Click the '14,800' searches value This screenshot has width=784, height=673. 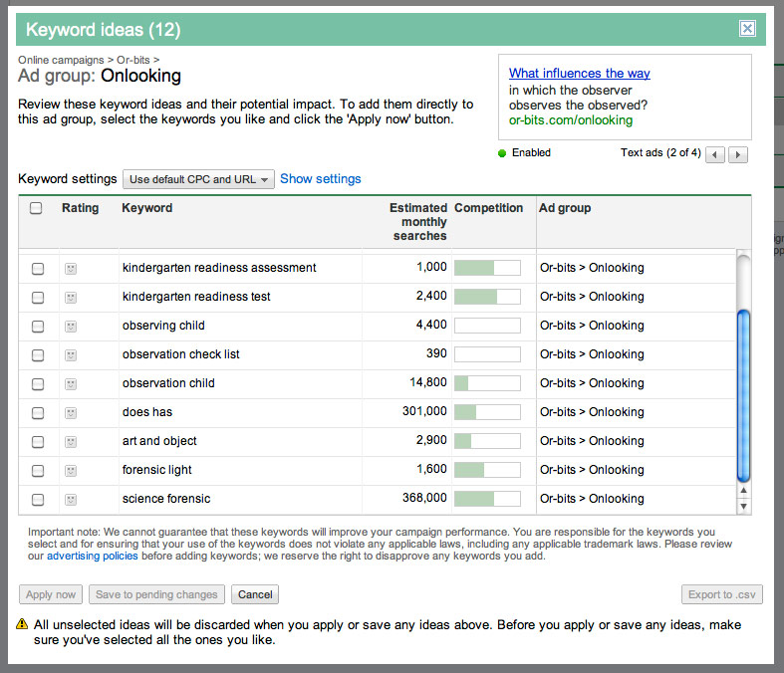tap(428, 382)
